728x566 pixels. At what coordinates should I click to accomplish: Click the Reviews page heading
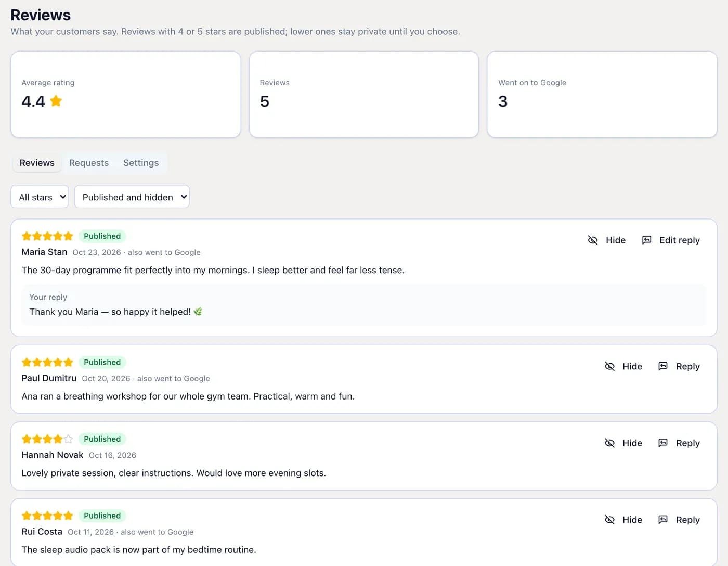click(x=41, y=15)
